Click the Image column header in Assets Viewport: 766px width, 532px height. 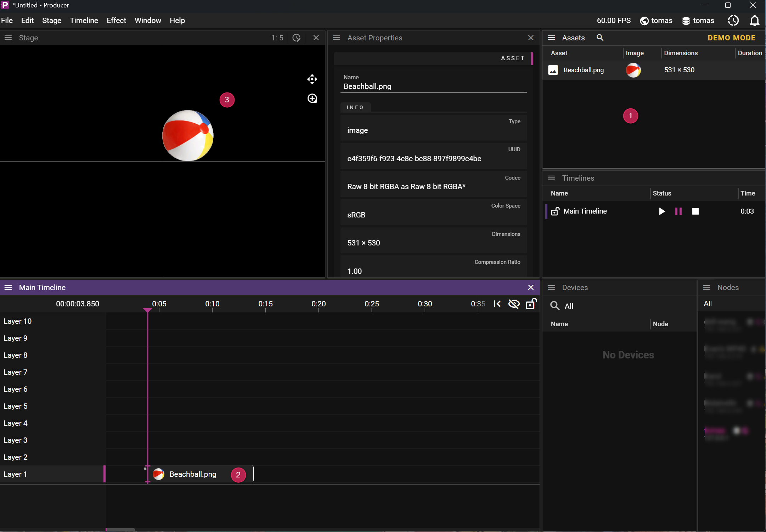tap(635, 53)
